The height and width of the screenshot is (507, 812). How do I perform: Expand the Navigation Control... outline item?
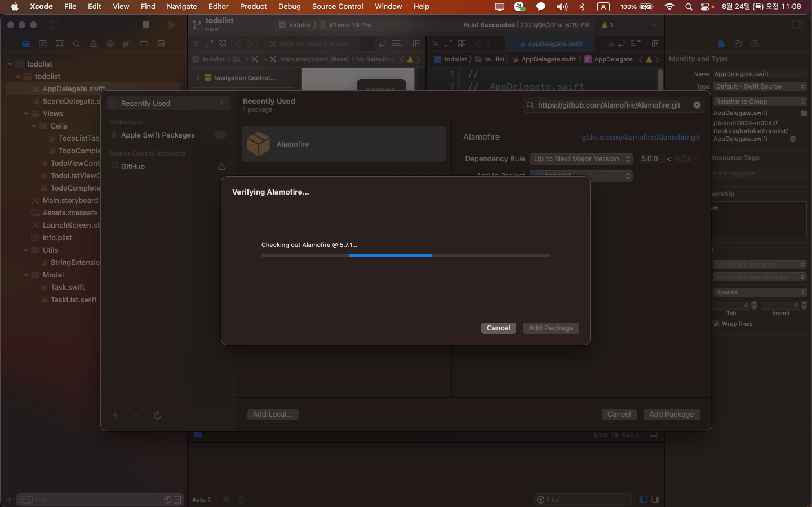point(198,78)
